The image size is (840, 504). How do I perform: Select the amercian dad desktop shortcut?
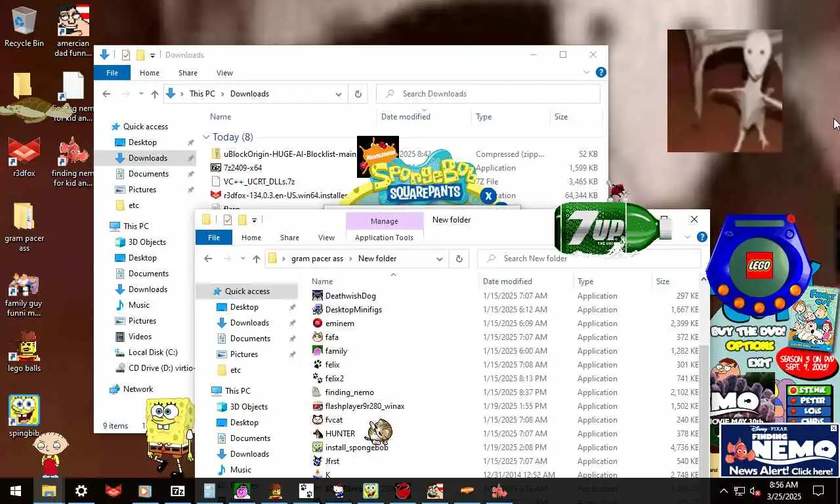coord(73,30)
